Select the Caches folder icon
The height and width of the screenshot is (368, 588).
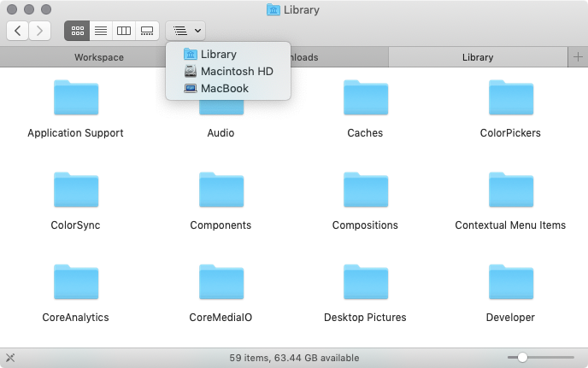tap(366, 97)
